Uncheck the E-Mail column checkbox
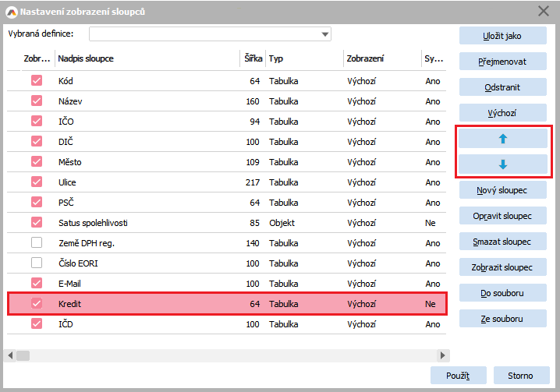Screen dimensions: 560x392 click(x=37, y=283)
